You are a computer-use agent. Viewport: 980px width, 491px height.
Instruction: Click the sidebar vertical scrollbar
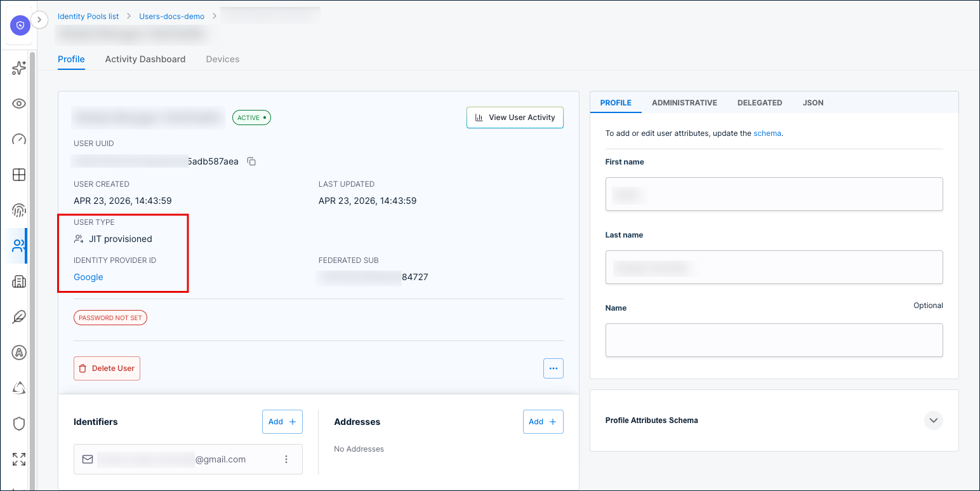click(x=32, y=271)
